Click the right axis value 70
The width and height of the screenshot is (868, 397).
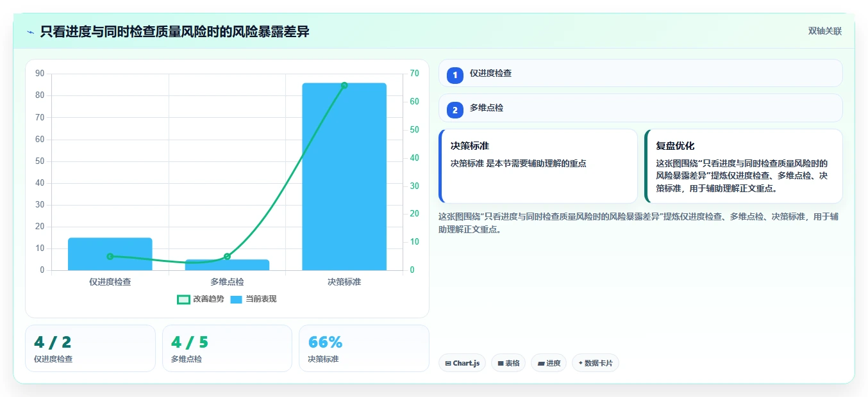(414, 74)
